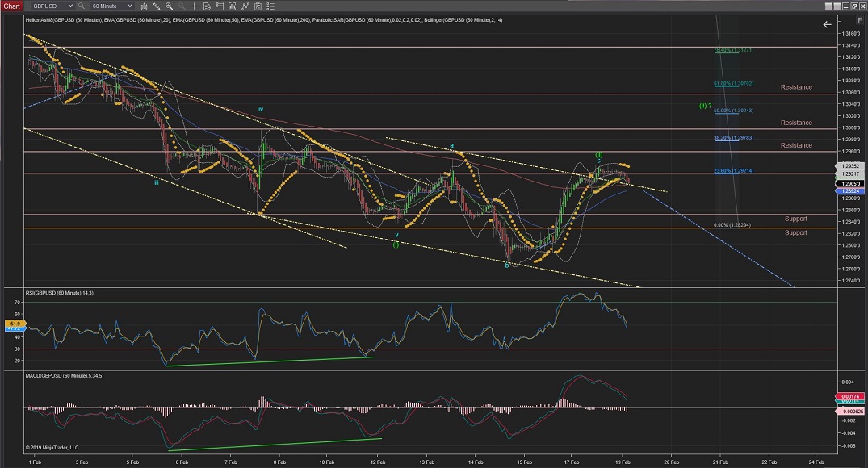Click the instrument link square button

828,6
